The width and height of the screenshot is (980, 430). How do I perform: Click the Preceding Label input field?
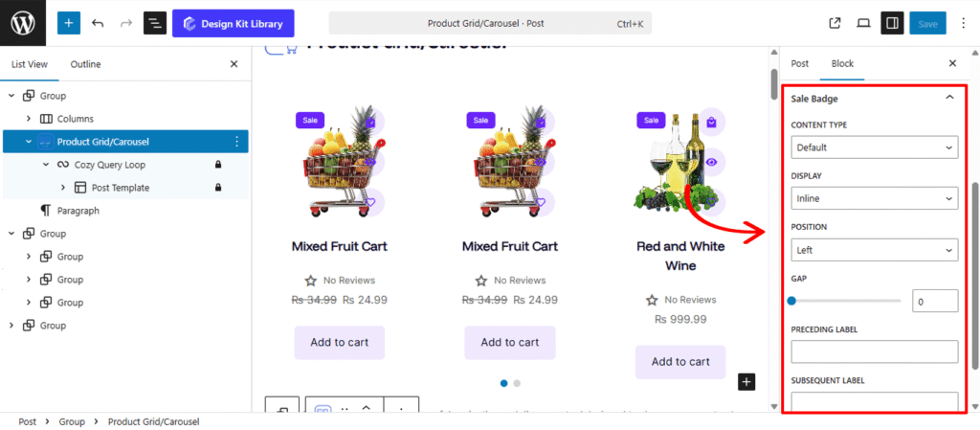[875, 351]
